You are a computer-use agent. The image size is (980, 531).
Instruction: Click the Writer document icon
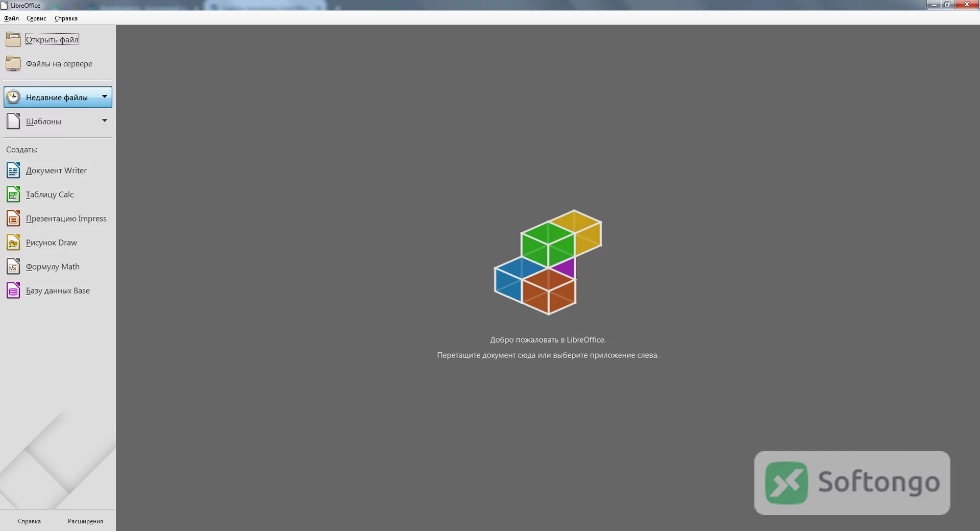coord(13,170)
